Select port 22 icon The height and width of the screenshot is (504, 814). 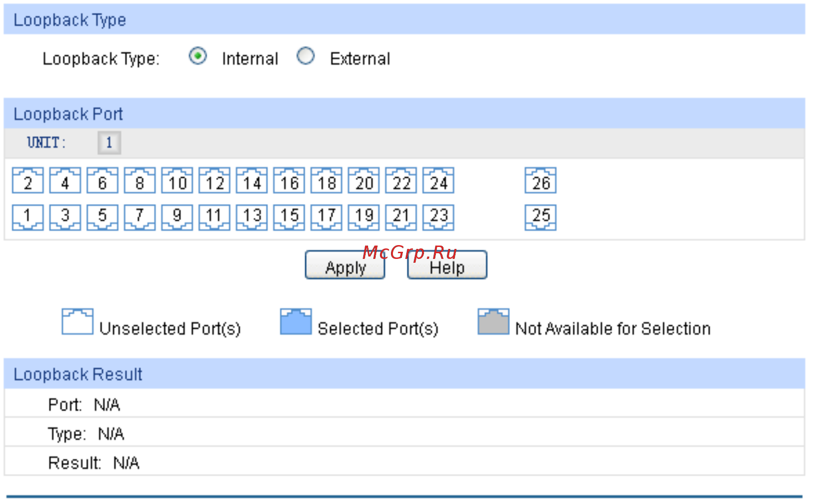point(401,180)
